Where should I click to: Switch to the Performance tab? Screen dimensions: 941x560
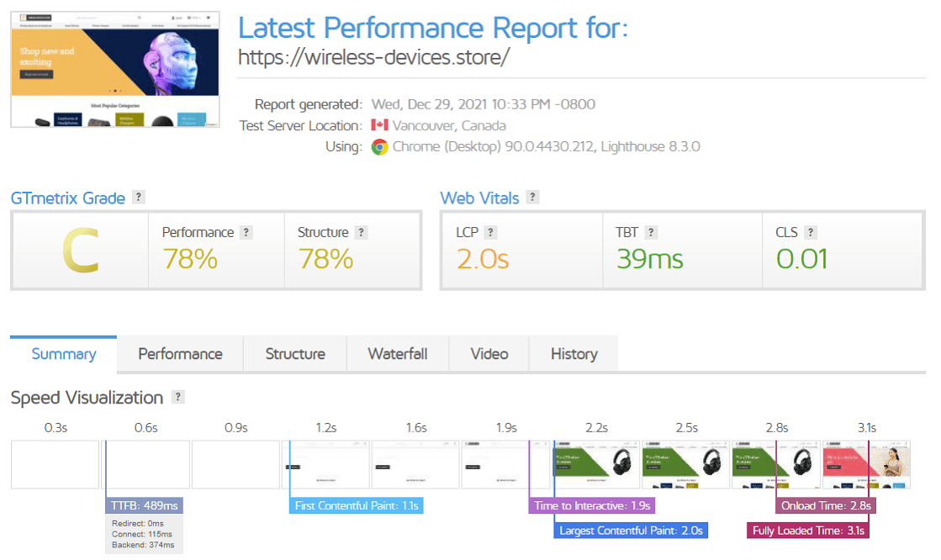180,354
